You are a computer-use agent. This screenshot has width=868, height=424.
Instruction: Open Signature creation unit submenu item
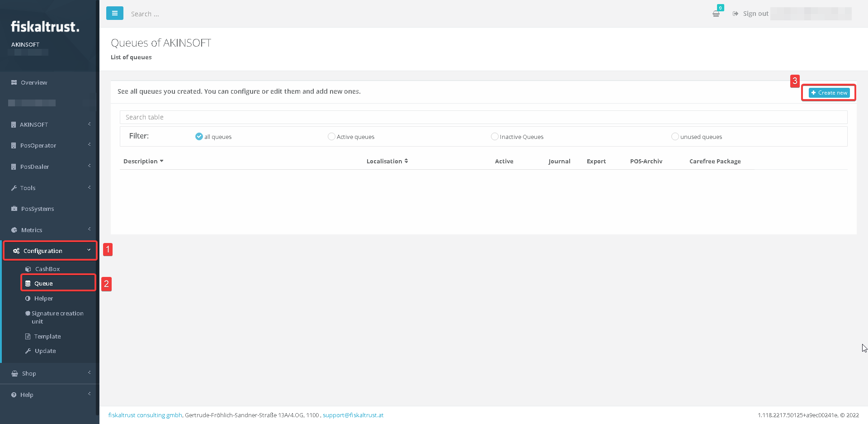pos(57,317)
